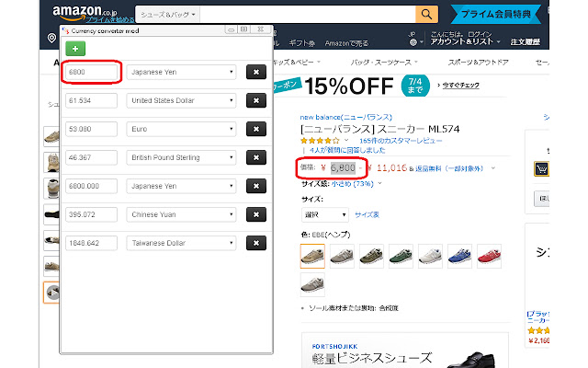The image size is (588, 368).
Task: Open the Taiwanese Dollar currency dropdown
Action: point(181,243)
